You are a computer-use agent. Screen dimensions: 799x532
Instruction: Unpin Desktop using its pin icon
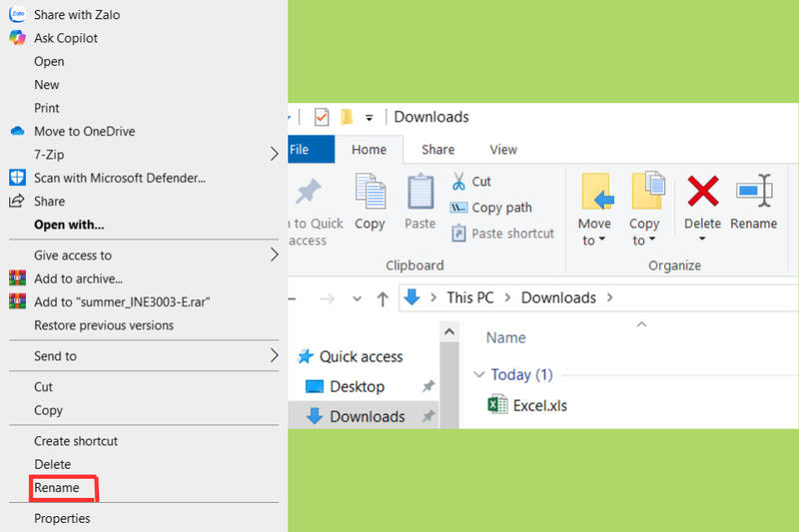[428, 386]
